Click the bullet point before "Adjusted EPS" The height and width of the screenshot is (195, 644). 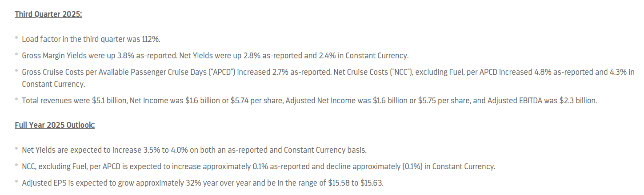[x=16, y=182]
